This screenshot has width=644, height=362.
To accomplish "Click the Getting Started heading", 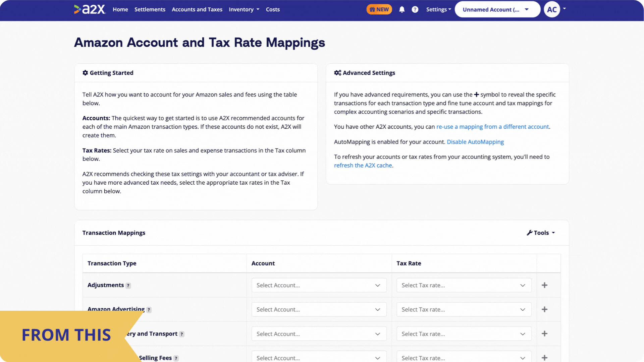I will coord(111,73).
